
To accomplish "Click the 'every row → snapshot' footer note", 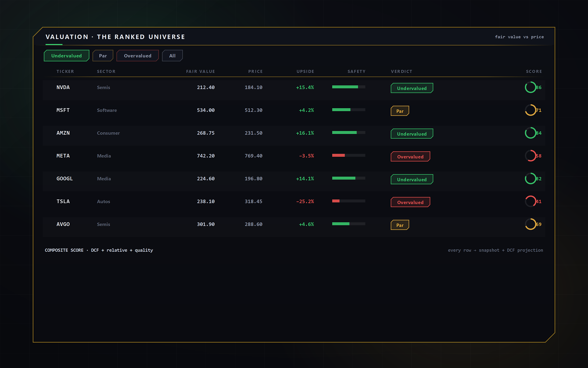I will (495, 250).
